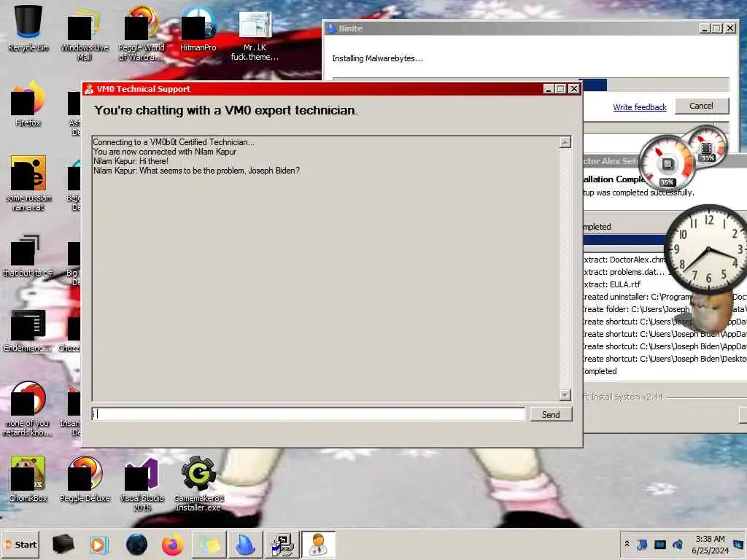Click the volume tray icon
Image resolution: width=747 pixels, height=560 pixels.
pos(678,544)
